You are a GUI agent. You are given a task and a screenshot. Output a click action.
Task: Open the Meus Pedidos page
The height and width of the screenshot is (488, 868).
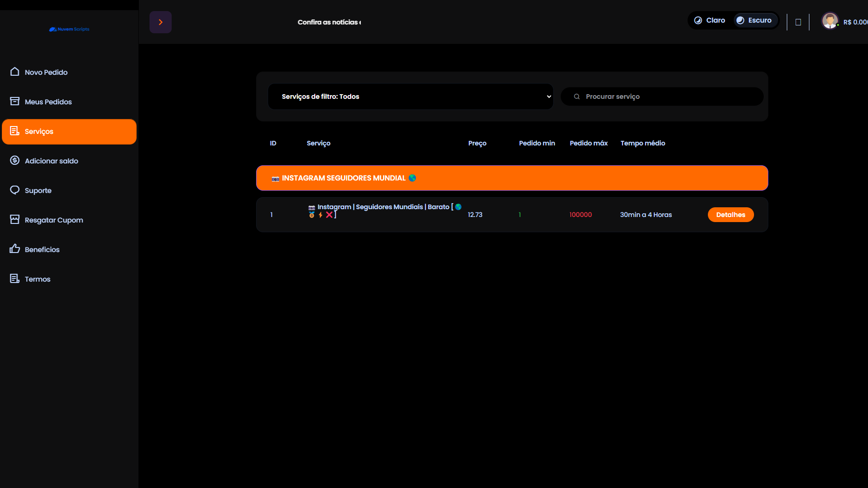point(48,102)
